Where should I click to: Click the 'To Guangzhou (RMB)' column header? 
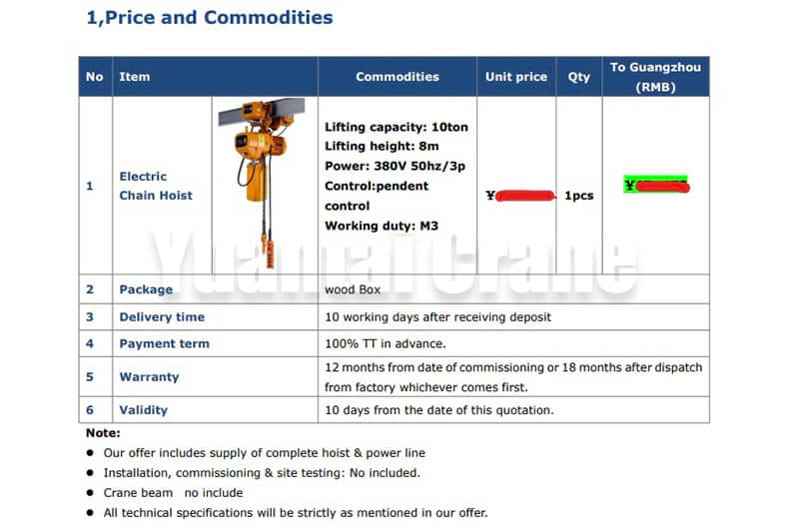pos(656,77)
